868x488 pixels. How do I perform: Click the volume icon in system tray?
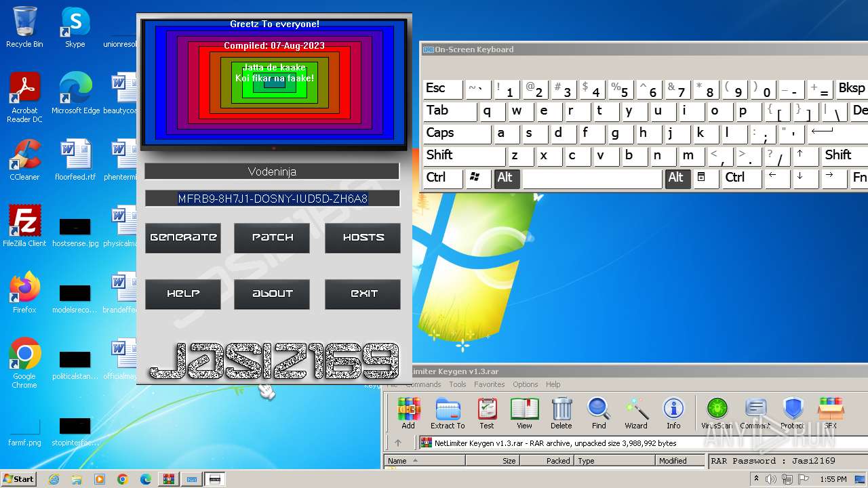coord(772,479)
